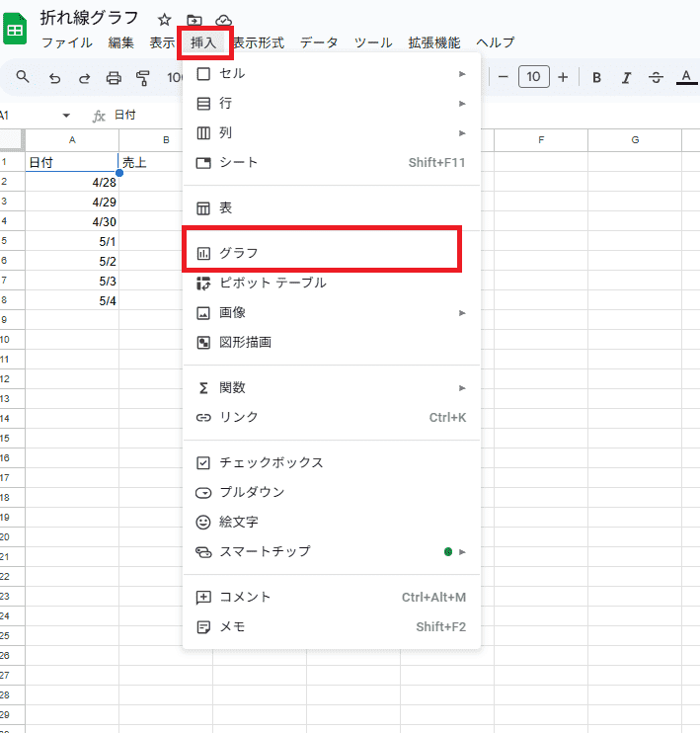The width and height of the screenshot is (700, 733).
Task: Choose 表 from the insert menu
Action: pyautogui.click(x=332, y=208)
